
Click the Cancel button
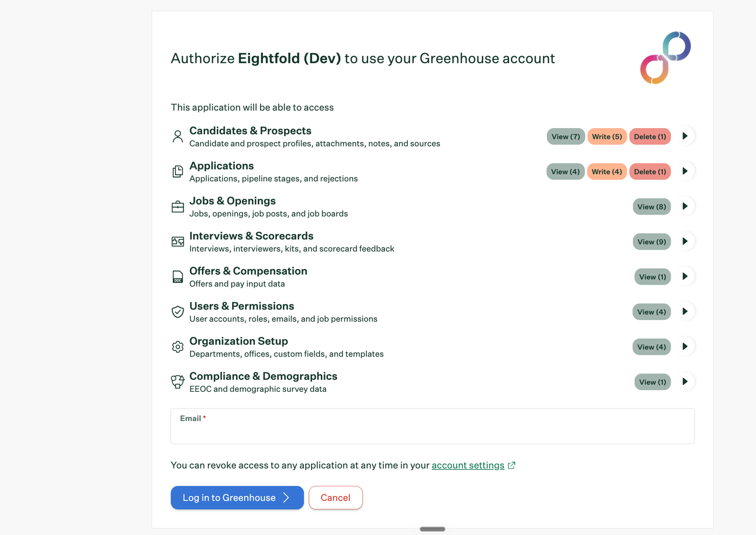tap(335, 498)
